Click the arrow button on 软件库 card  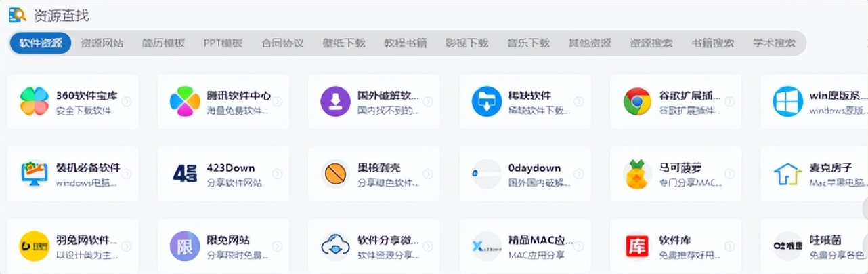729,246
